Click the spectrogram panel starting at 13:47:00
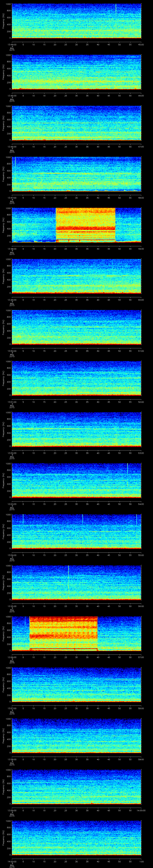The image size is (153, 868). click(x=76, y=174)
